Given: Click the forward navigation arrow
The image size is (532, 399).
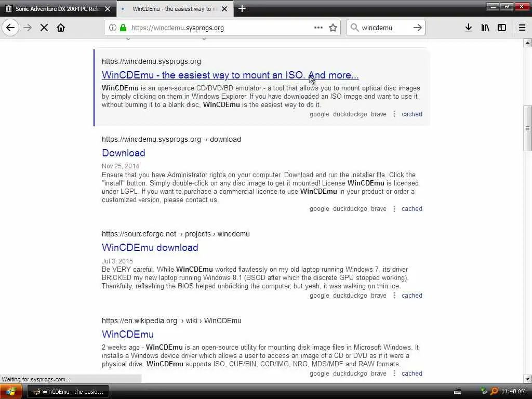Looking at the screenshot, I should [28, 28].
